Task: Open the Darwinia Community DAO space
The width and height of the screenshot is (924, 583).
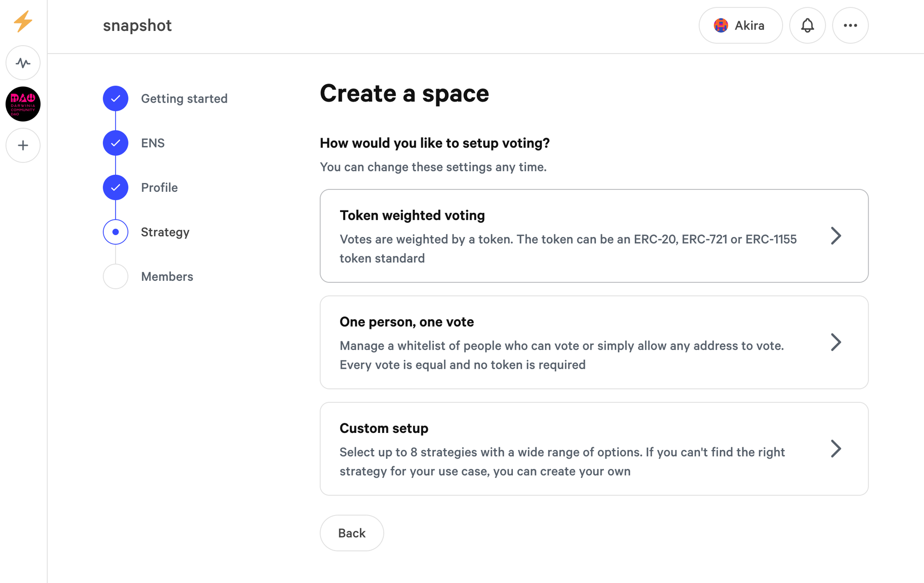Action: click(x=23, y=104)
